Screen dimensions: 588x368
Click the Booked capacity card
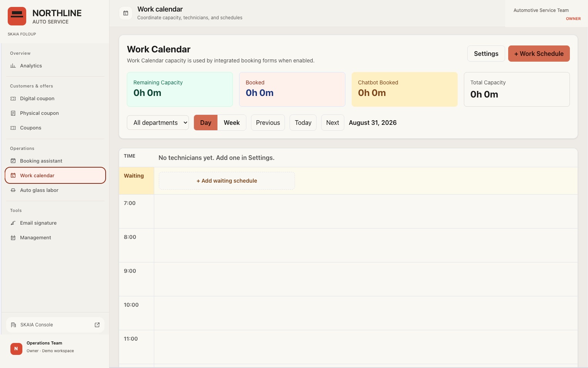292,89
